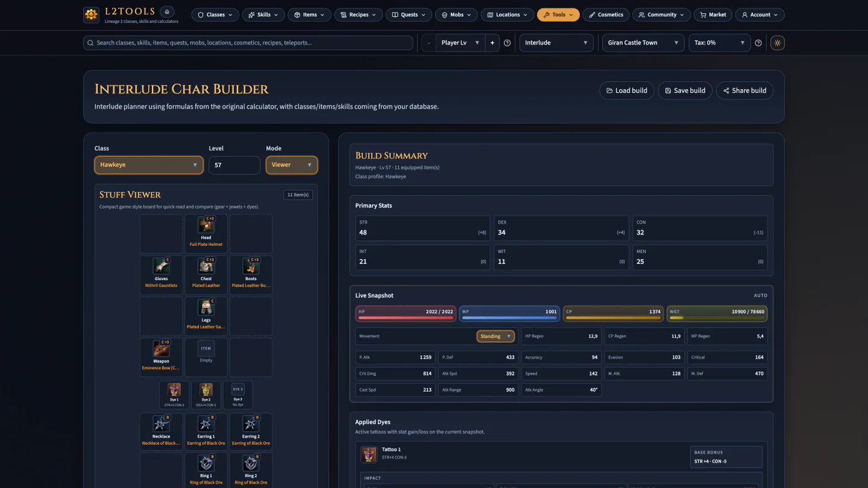This screenshot has width=868, height=488.
Task: Click the red HP bar
Action: pos(406,313)
